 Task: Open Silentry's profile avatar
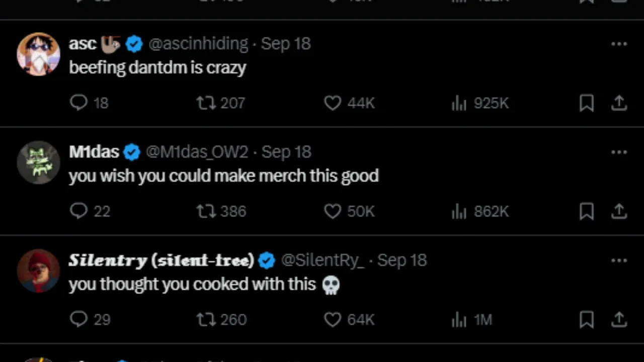(38, 270)
